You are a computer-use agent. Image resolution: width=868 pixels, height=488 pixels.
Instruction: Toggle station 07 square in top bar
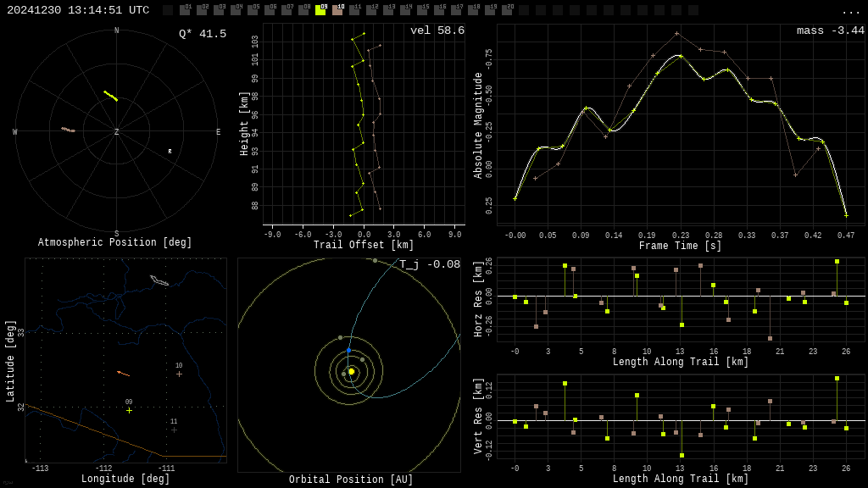click(287, 10)
